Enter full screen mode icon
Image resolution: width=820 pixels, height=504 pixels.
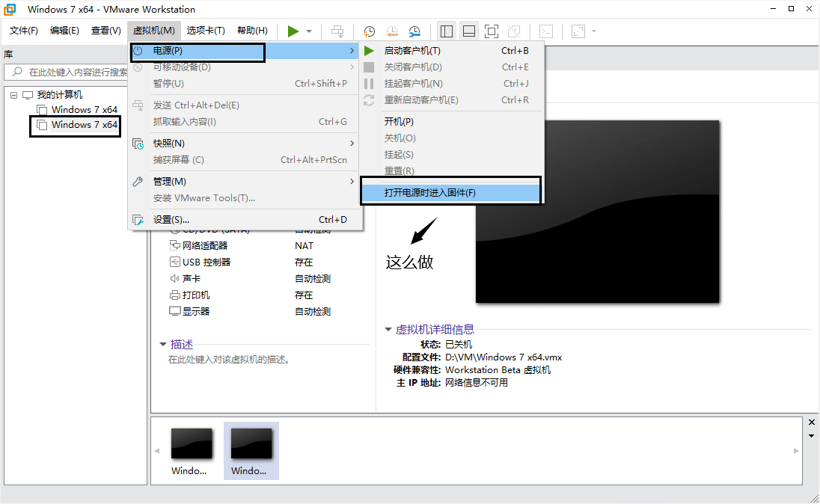pos(492,31)
